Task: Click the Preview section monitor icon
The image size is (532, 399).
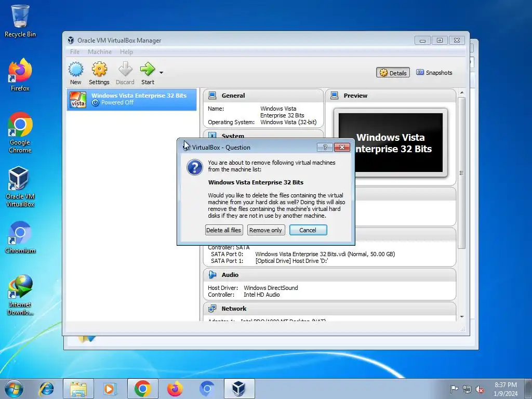Action: click(335, 96)
